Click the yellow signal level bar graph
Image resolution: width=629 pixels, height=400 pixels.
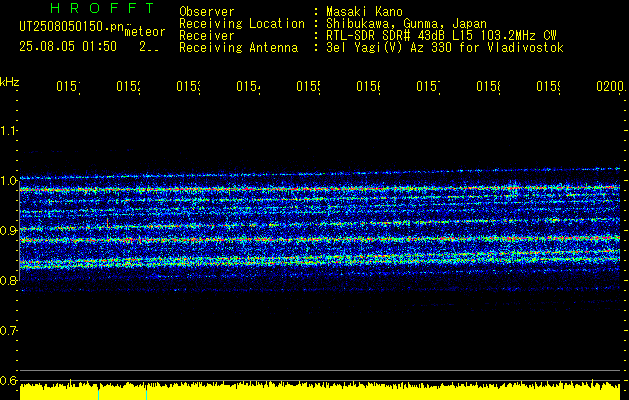point(320,391)
